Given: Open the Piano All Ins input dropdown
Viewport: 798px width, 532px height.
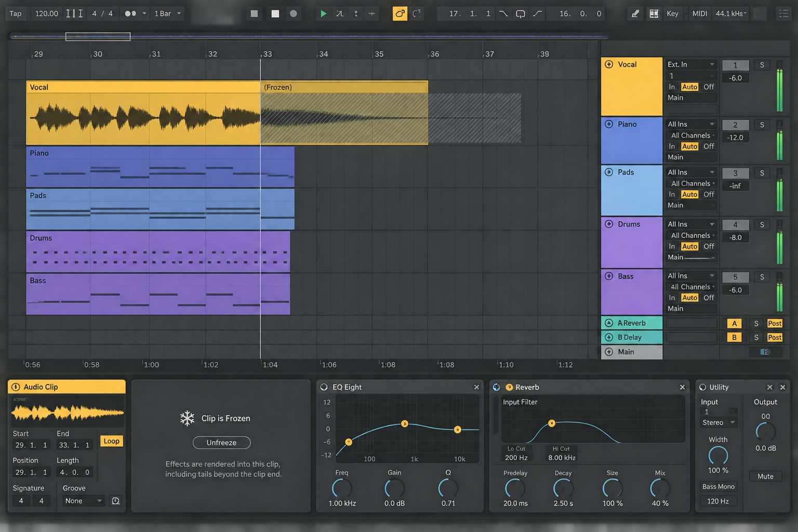Looking at the screenshot, I should coord(691,124).
